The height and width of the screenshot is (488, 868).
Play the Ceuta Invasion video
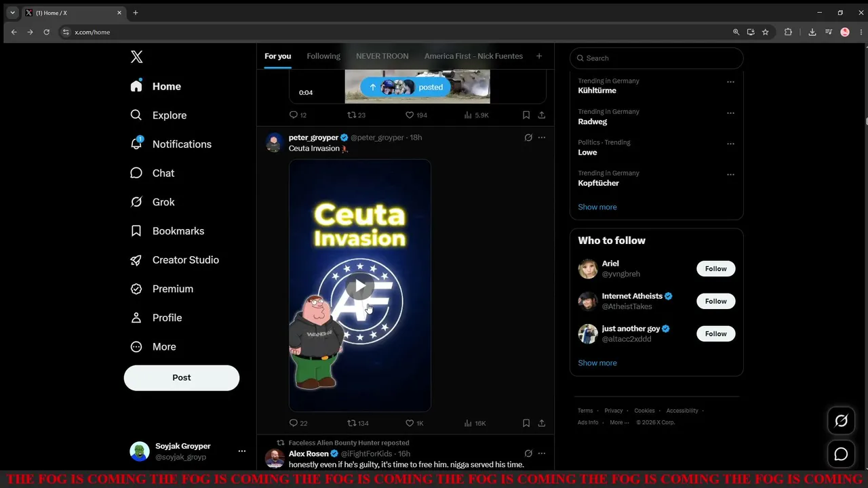360,286
